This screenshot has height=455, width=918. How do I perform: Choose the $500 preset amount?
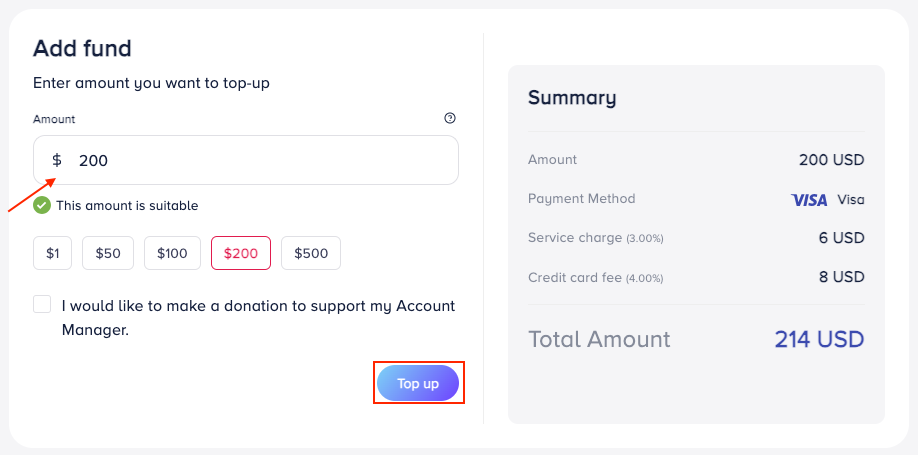(x=311, y=253)
